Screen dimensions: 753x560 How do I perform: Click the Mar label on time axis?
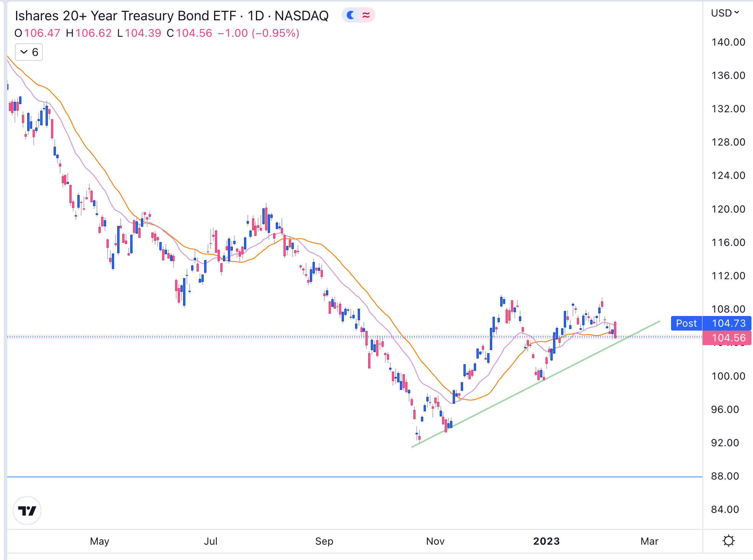pos(649,541)
